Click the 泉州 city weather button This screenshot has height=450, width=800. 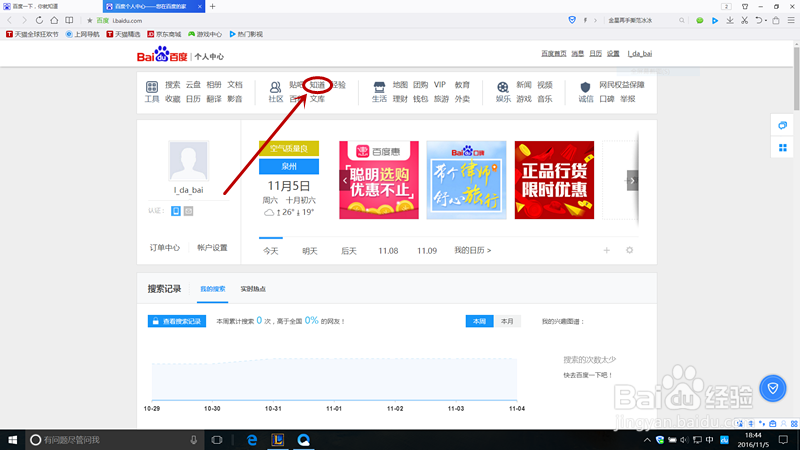(289, 166)
